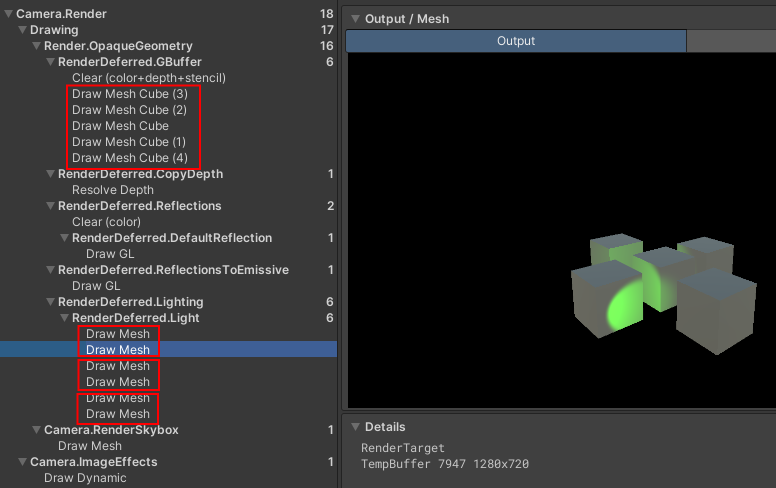
Task: Click the TempBuffer 7947 1280x720 value
Action: [x=445, y=464]
